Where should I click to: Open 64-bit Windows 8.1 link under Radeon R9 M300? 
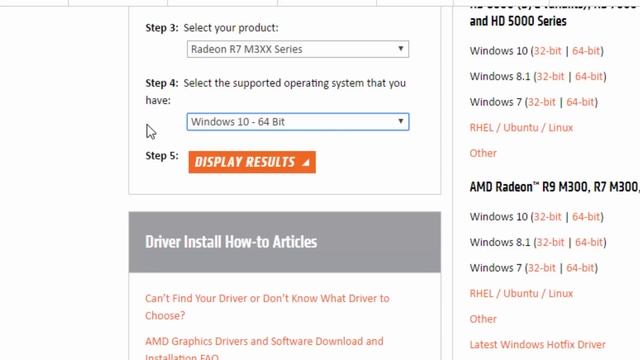point(589,242)
